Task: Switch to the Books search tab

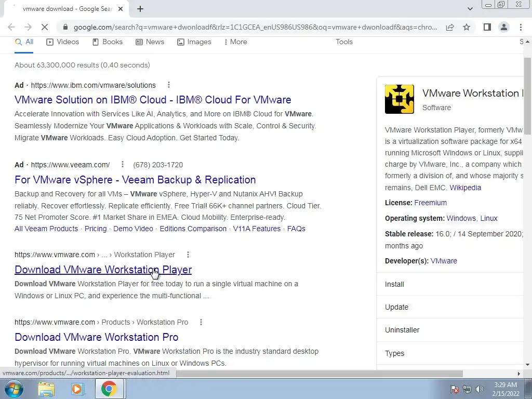Action: [108, 42]
